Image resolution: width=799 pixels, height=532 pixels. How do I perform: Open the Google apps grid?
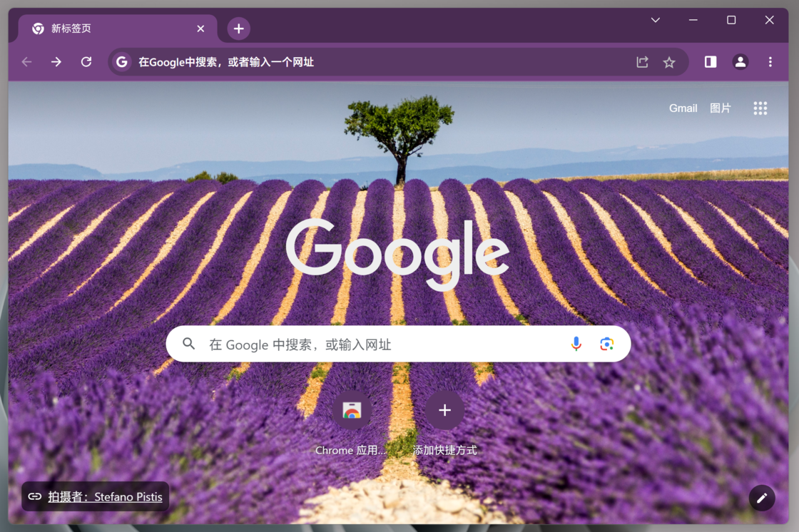pyautogui.click(x=760, y=108)
